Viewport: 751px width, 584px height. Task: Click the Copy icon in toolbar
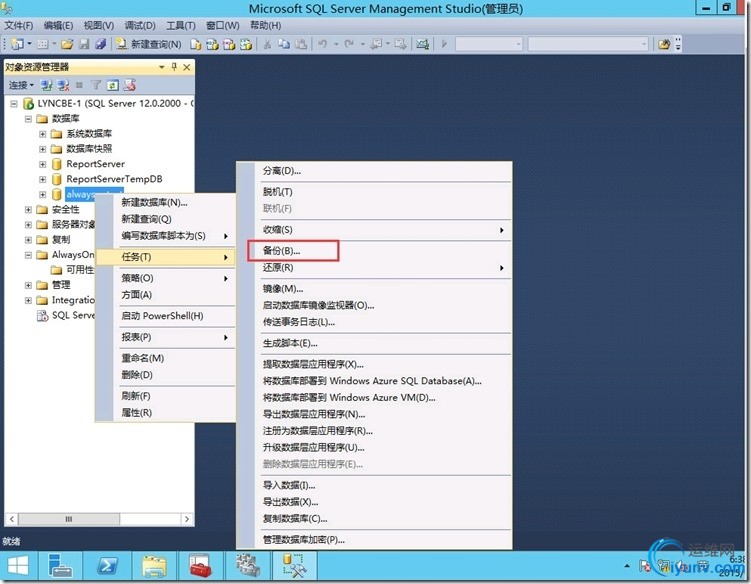284,44
